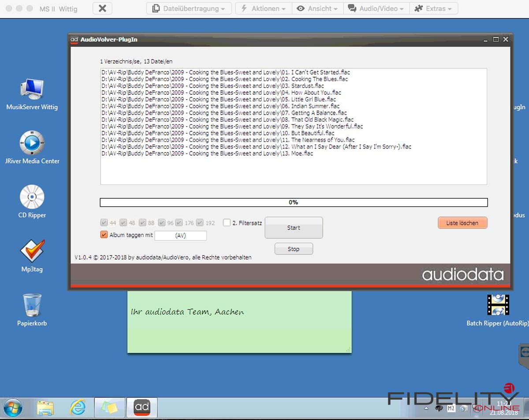Image resolution: width=529 pixels, height=420 pixels.
Task: Enable the 2. Filtersatz checkbox
Action: tap(227, 223)
